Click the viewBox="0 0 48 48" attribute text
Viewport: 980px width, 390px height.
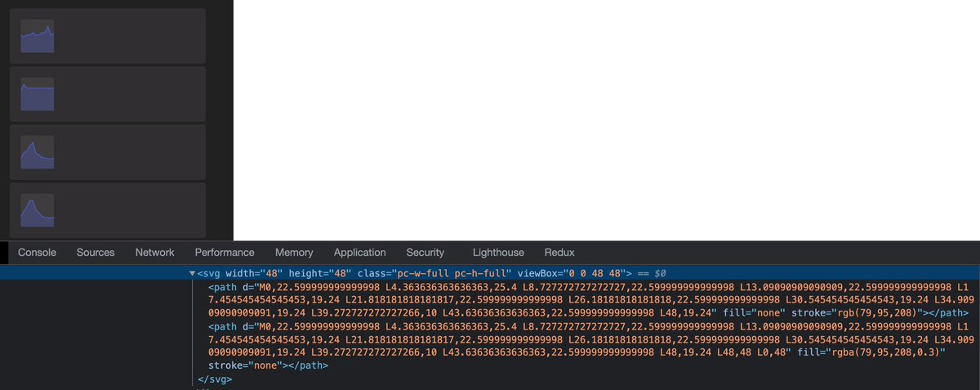pos(572,272)
